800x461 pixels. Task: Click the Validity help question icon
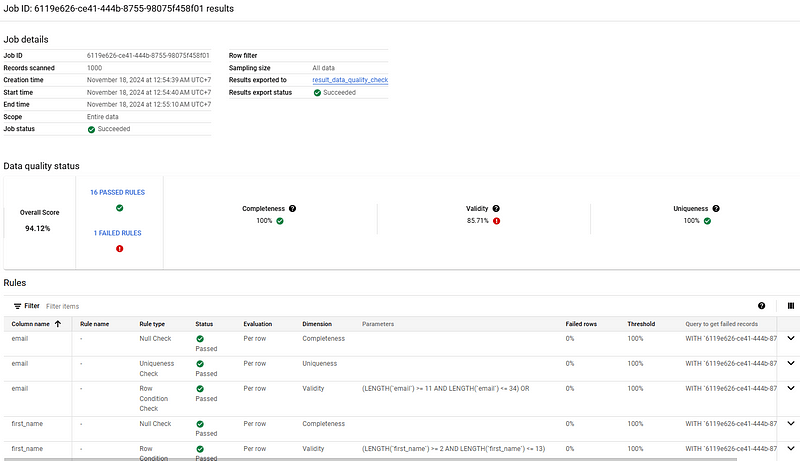point(496,209)
